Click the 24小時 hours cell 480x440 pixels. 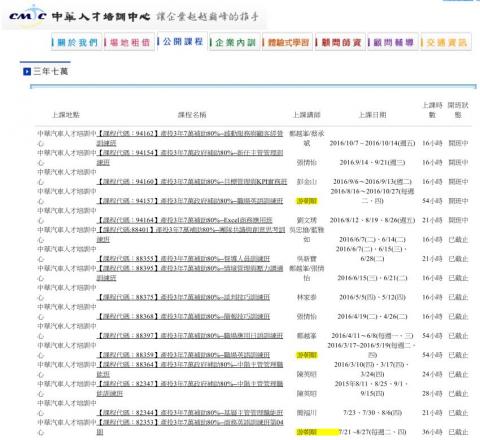(x=432, y=374)
